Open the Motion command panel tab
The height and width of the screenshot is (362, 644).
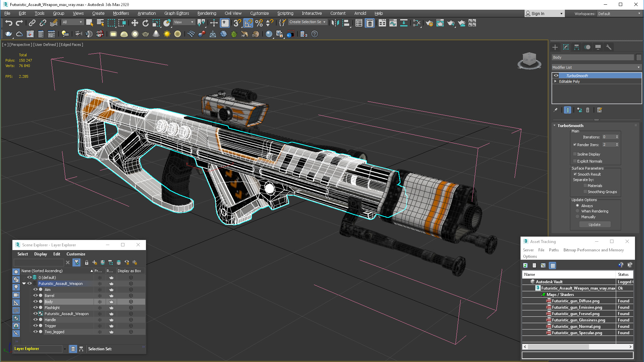tap(587, 47)
